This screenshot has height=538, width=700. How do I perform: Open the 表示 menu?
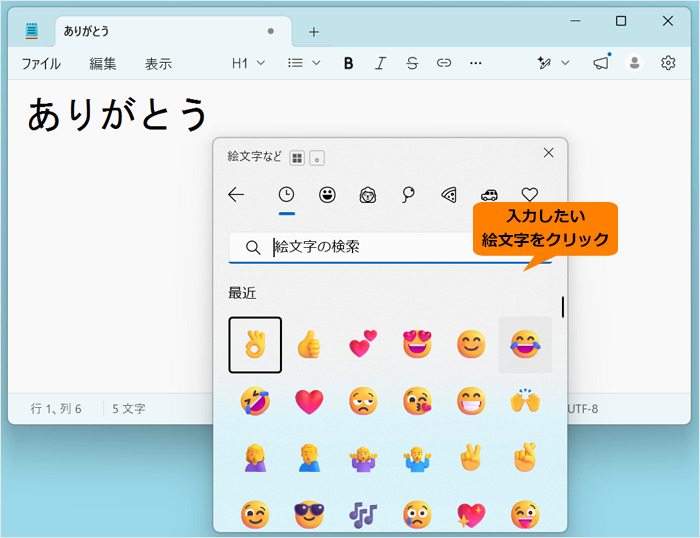[158, 63]
